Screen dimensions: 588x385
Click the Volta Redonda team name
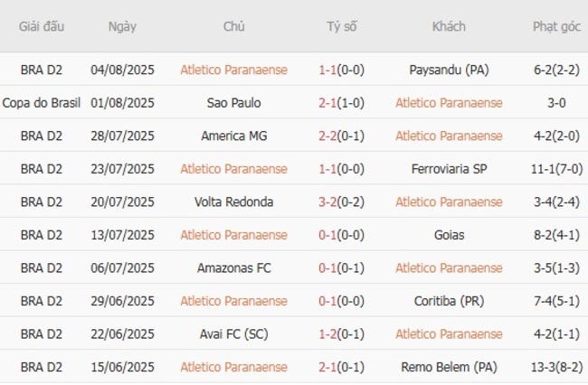(x=233, y=202)
